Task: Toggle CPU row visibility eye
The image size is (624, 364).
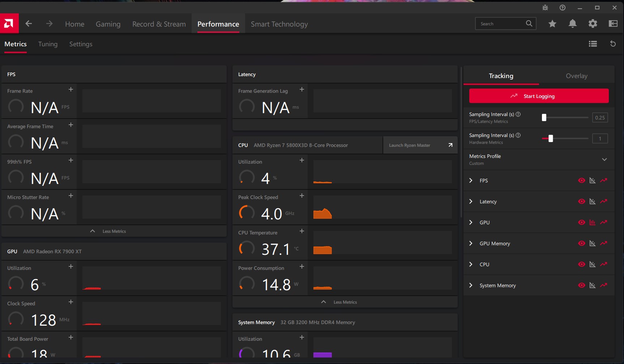Action: tap(582, 264)
